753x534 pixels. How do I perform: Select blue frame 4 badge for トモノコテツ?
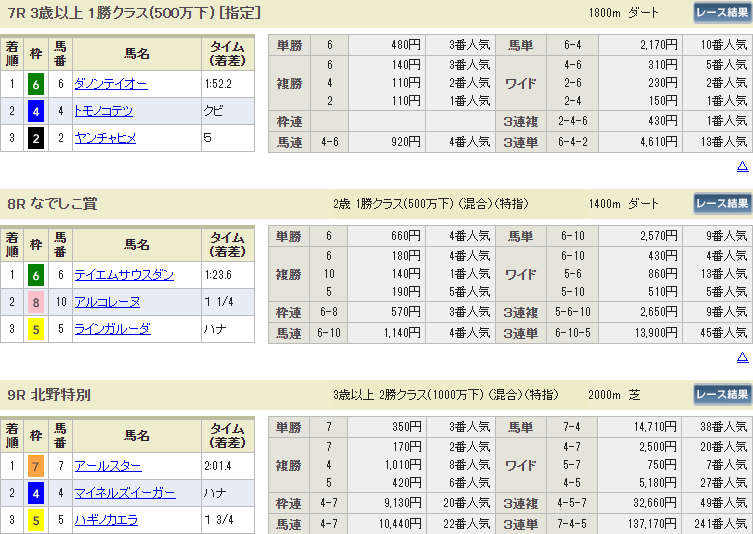point(36,111)
